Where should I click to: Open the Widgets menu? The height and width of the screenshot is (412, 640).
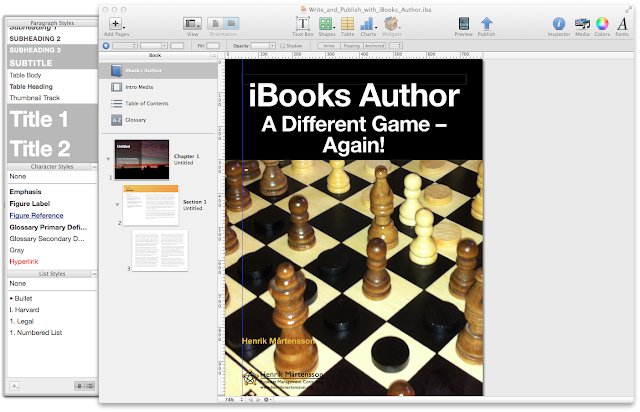391,24
